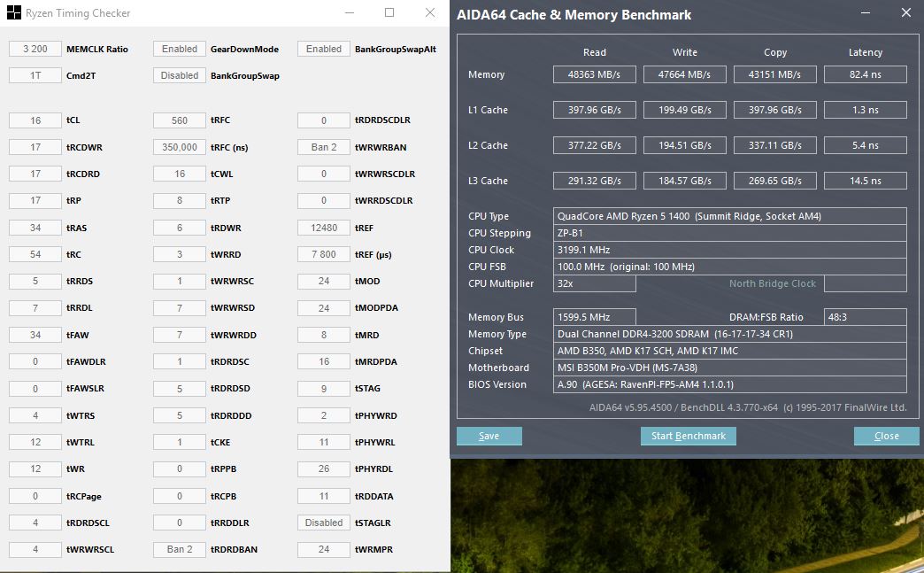
Task: Select the tSTAGLR Disabled field
Action: pos(324,523)
